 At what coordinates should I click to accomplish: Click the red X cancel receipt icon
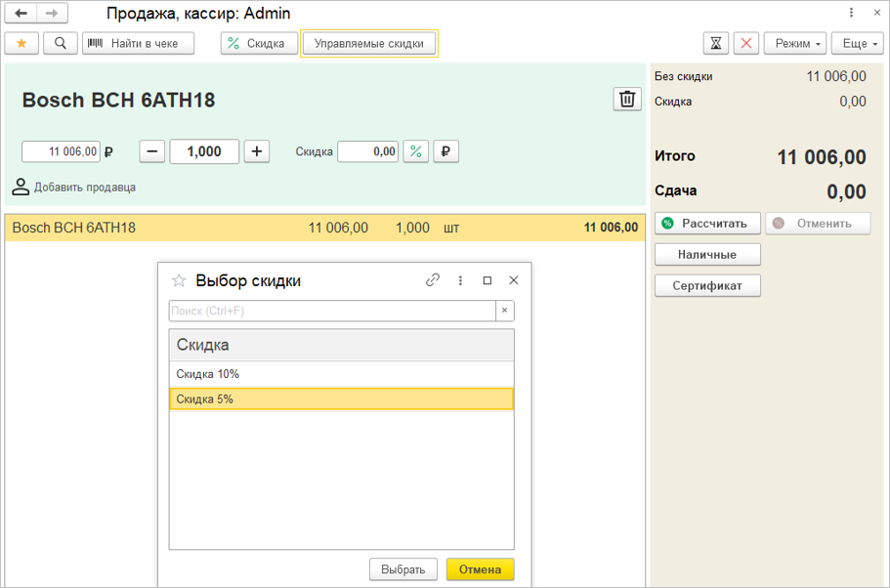[x=746, y=43]
